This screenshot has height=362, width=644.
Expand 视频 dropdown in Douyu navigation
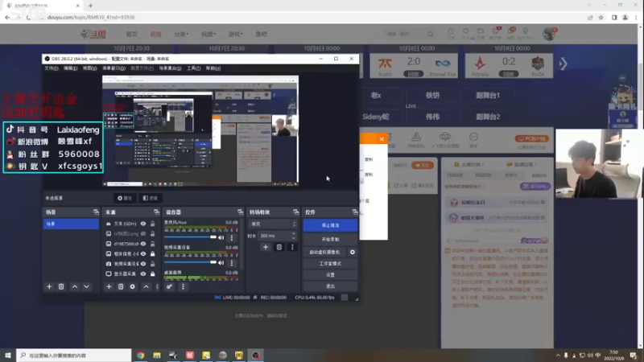tap(208, 34)
